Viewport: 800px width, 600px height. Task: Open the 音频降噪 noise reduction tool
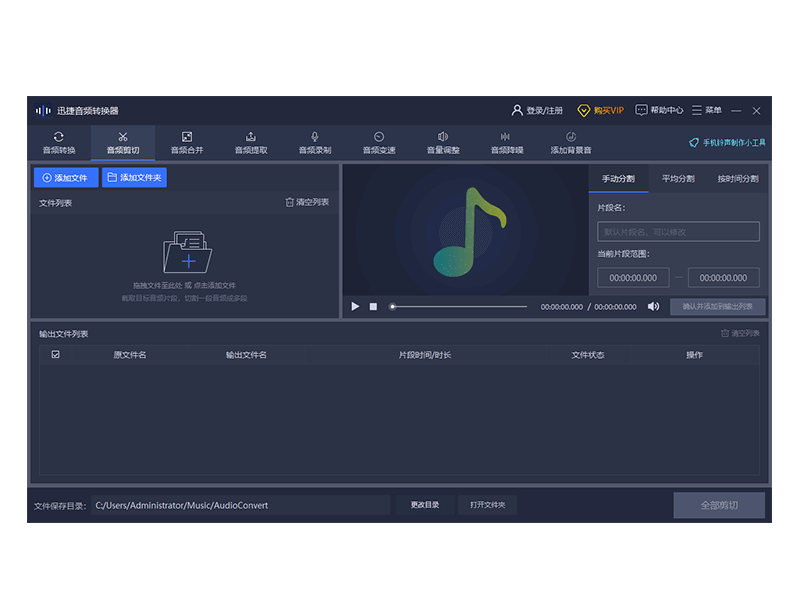click(506, 142)
